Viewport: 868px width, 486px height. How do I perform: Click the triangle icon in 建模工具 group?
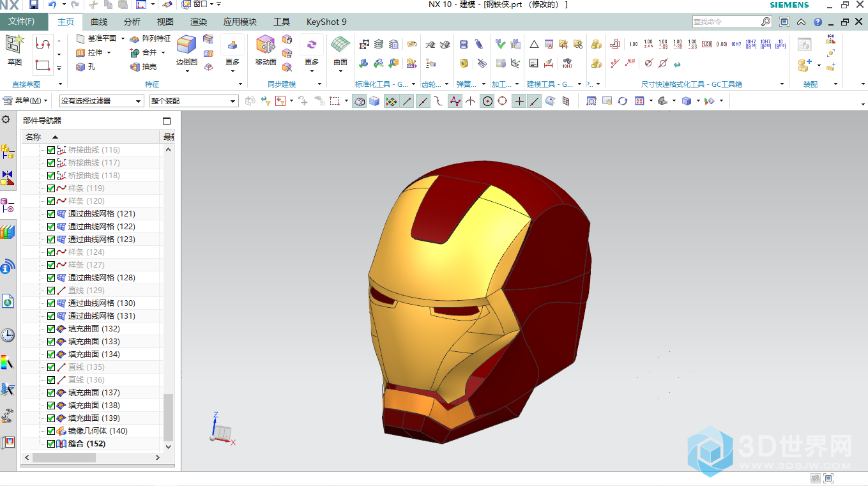534,44
